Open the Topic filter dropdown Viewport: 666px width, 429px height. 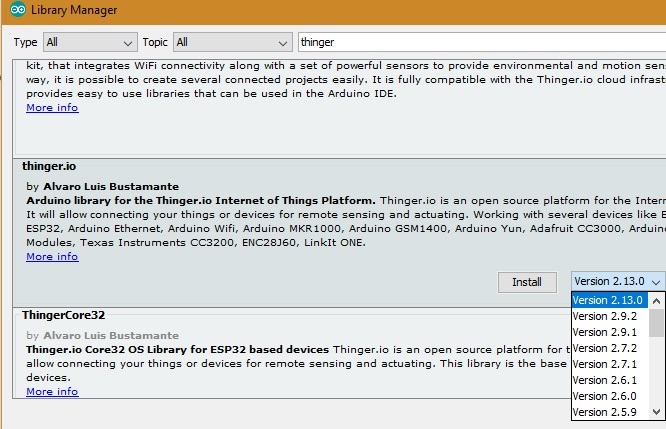click(232, 42)
